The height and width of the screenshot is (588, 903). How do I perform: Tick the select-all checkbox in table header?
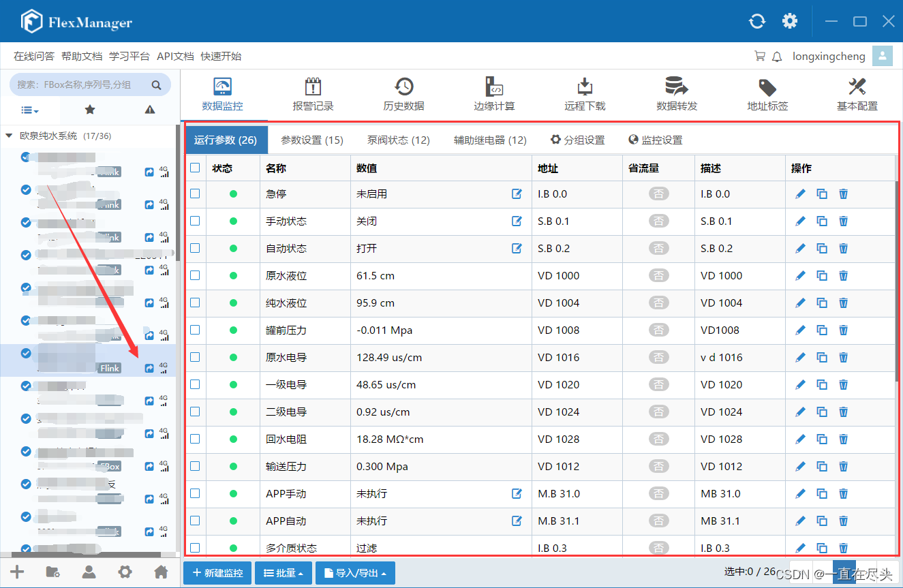click(x=195, y=168)
